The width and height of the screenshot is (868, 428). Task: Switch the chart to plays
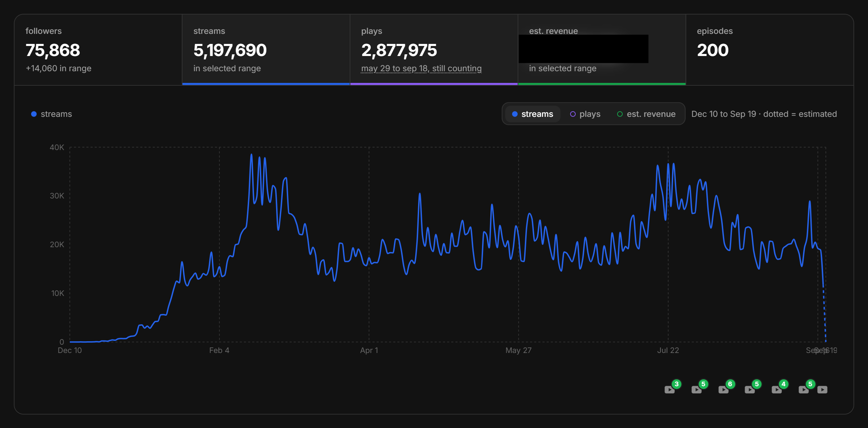pos(585,114)
